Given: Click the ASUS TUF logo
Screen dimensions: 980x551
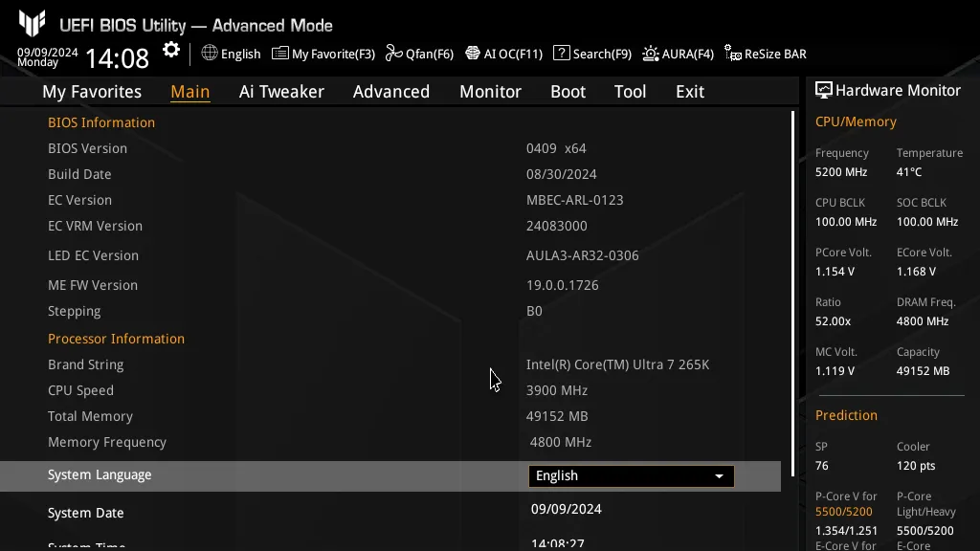Looking at the screenshot, I should 34,21.
